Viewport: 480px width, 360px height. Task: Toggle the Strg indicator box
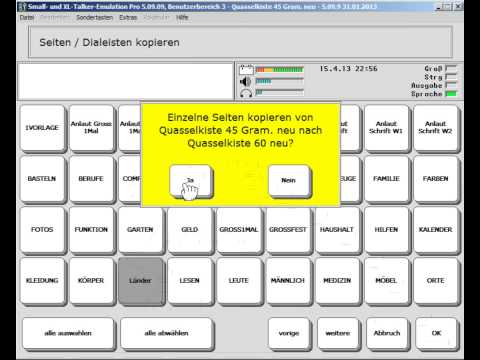tap(451, 77)
